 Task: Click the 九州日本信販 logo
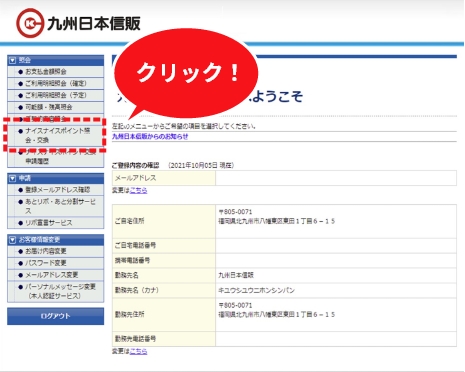tap(78, 23)
